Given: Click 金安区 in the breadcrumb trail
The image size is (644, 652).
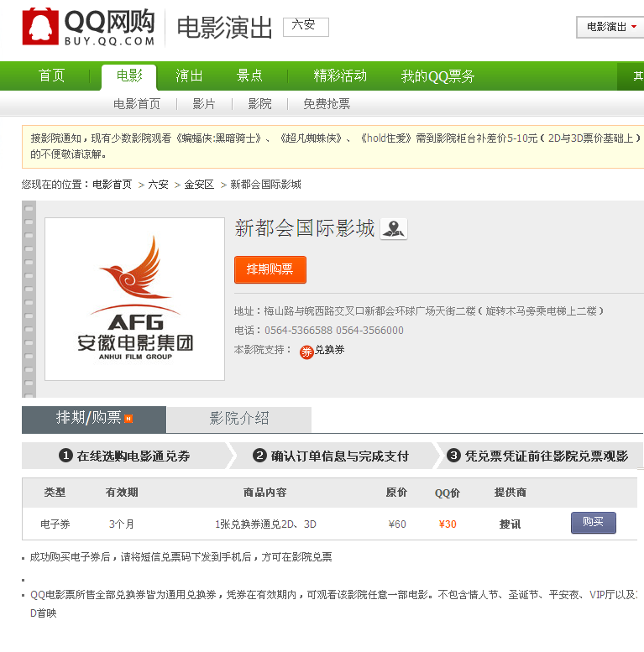Looking at the screenshot, I should coord(199,185).
